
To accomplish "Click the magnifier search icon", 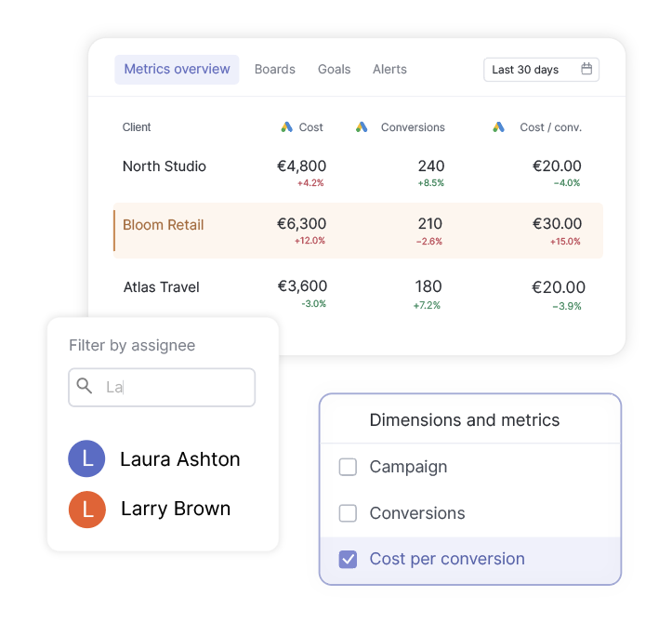I will (x=84, y=386).
